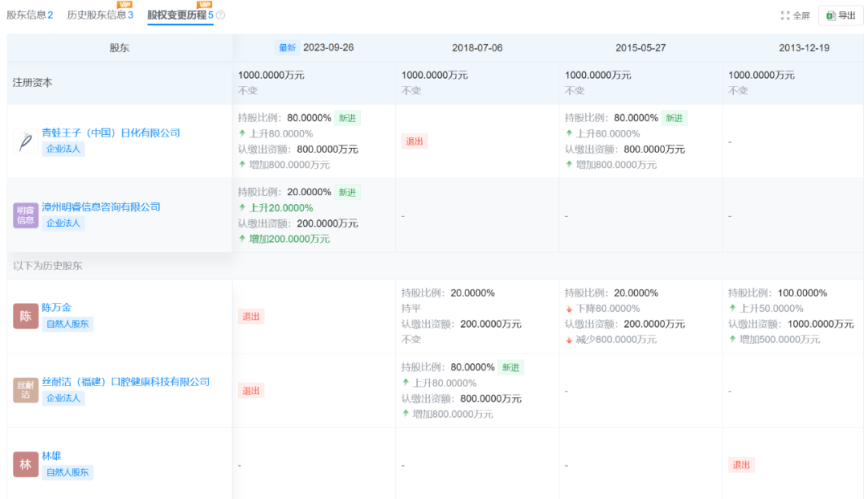Click 以下为历史股东 section label
Screen dimensions: 868x499
pyautogui.click(x=47, y=265)
